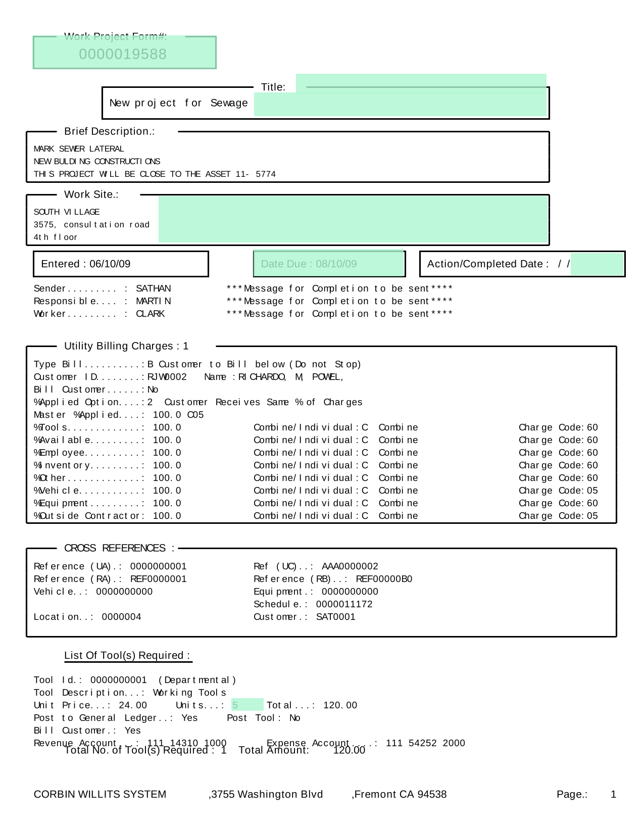The width and height of the screenshot is (644, 833).
Task: Click the "Type Bill" line
Action: pyautogui.click(x=197, y=364)
